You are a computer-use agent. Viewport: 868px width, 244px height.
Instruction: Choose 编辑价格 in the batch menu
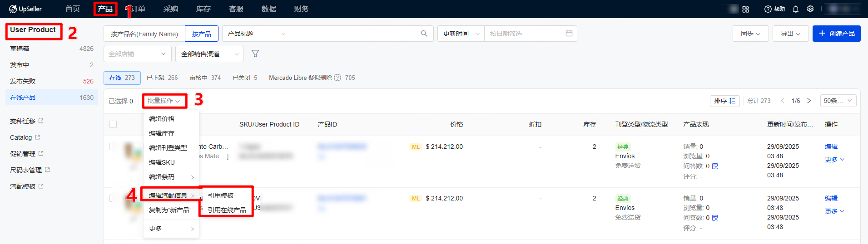click(162, 119)
